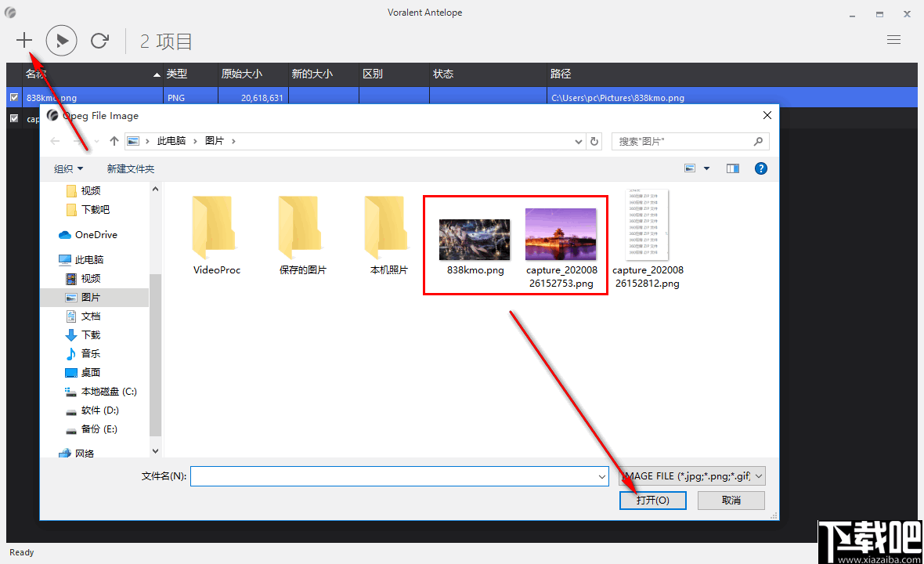Toggle checkbox for the second list row

pyautogui.click(x=14, y=118)
